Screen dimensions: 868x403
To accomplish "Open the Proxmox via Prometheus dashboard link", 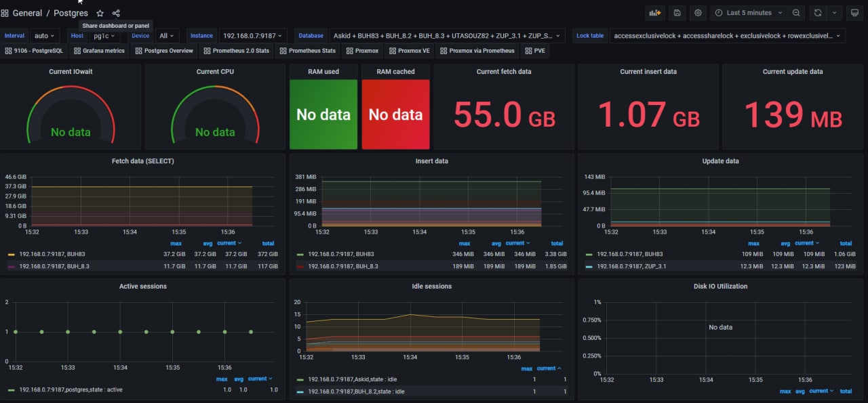I will 477,51.
